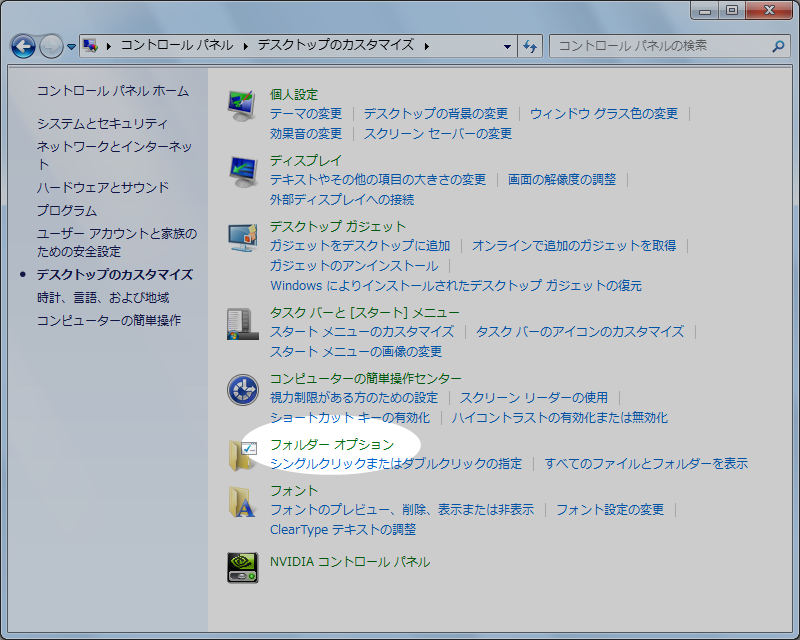Click the タスク バーと [スタート] メニュー icon
This screenshot has height=640, width=800.
coord(243,322)
